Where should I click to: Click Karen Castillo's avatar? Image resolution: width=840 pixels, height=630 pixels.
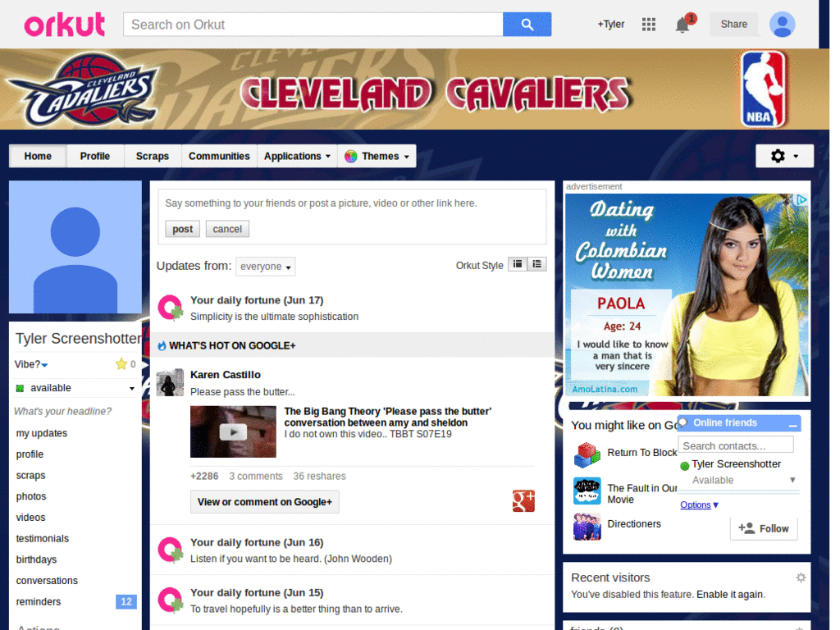170,382
